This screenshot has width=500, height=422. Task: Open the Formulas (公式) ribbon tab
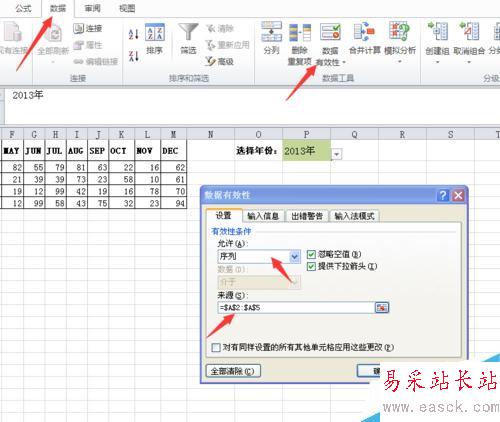(x=23, y=8)
